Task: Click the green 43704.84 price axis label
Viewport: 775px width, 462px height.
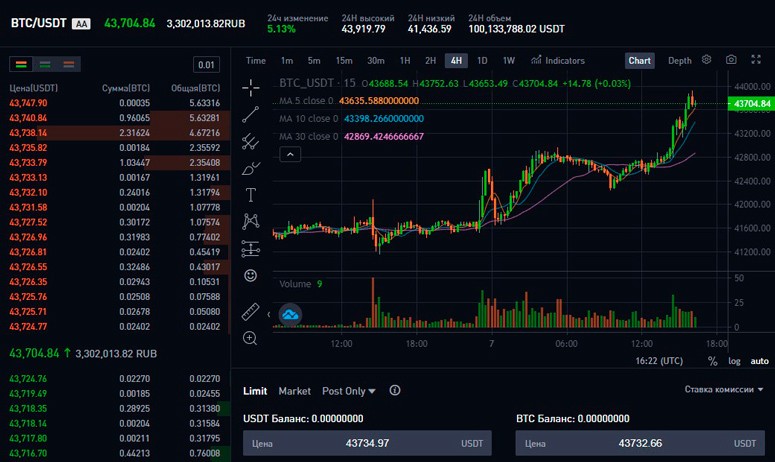Action: (751, 104)
